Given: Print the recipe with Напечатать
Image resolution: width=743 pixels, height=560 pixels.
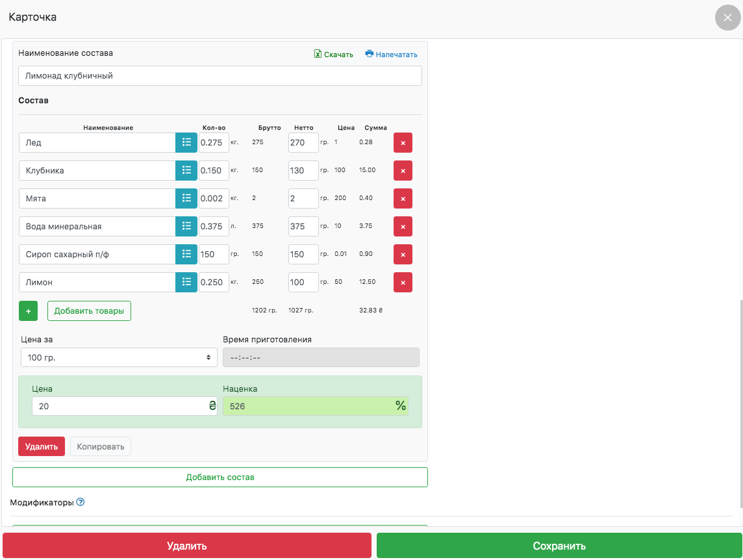Looking at the screenshot, I should (391, 55).
